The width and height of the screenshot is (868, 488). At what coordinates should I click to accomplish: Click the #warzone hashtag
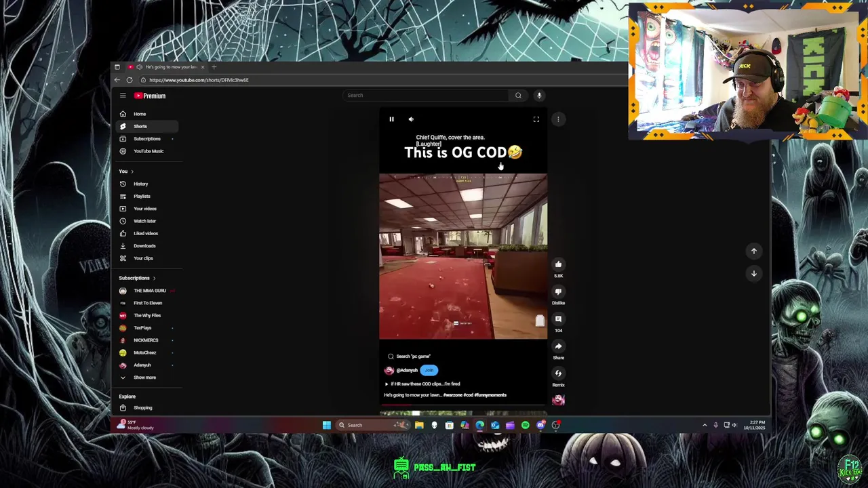[x=453, y=395]
